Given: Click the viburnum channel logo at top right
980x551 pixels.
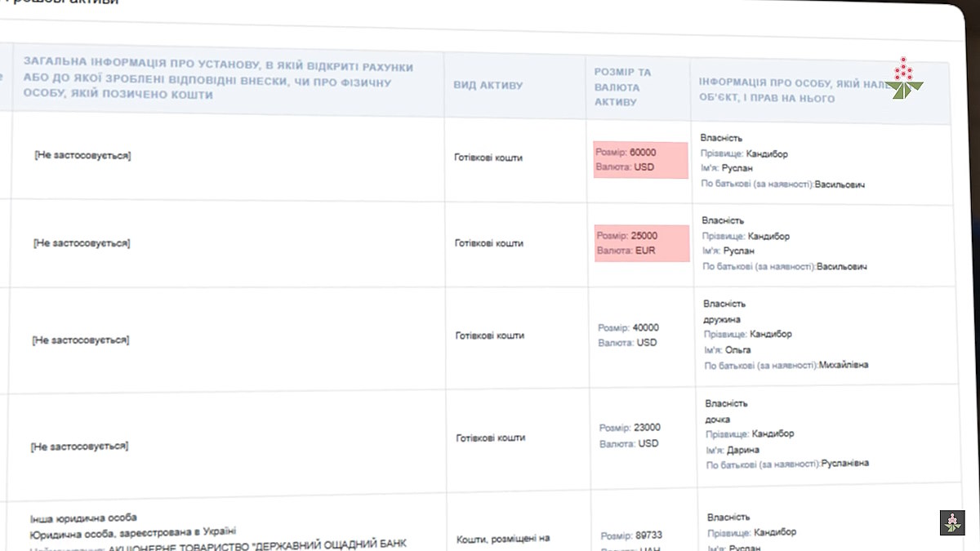Looking at the screenshot, I should 904,79.
